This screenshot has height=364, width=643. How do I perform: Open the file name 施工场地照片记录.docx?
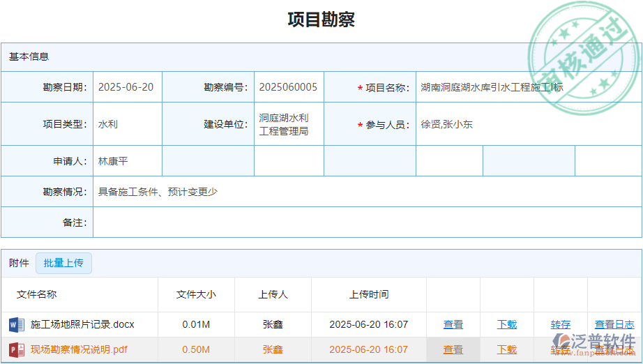point(82,325)
